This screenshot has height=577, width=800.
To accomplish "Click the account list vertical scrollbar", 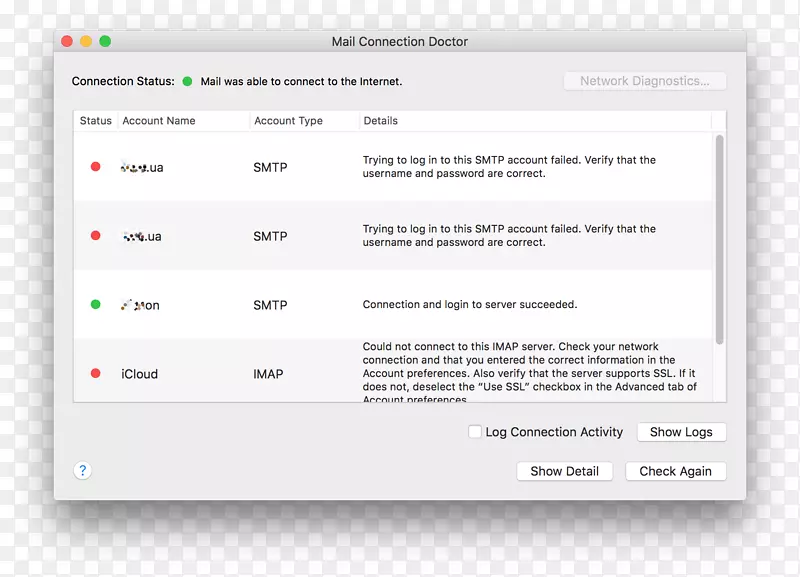I will 719,240.
